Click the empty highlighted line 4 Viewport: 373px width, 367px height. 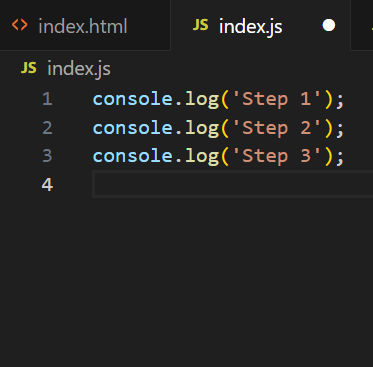tap(233, 184)
